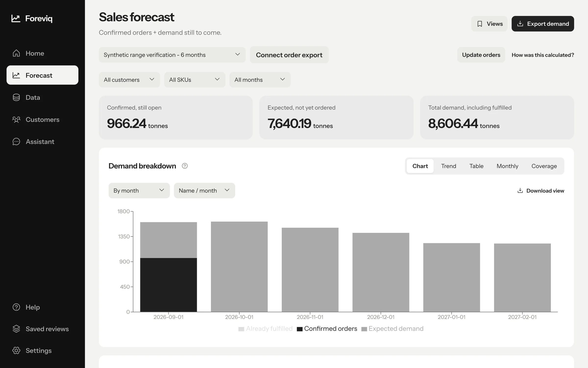The image size is (588, 368).
Task: Toggle Confirmed orders legend series
Action: pos(327,329)
